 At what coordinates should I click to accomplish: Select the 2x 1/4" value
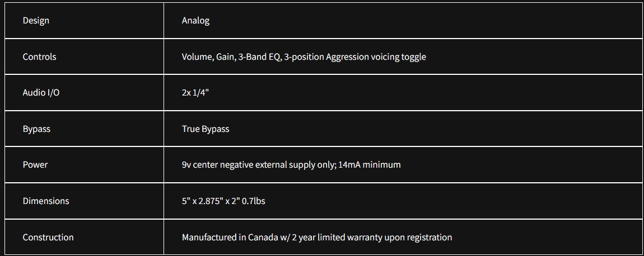(x=195, y=93)
